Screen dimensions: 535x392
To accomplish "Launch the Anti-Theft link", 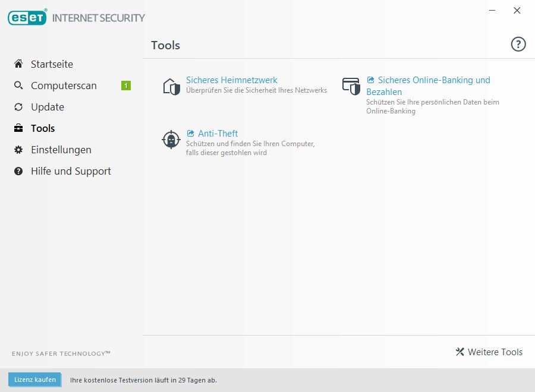I will tap(218, 134).
